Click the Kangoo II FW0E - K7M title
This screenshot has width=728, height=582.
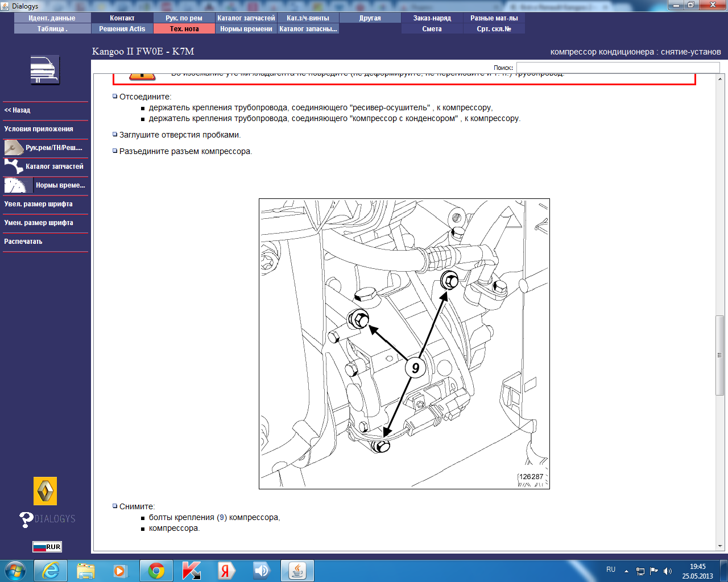pos(143,51)
